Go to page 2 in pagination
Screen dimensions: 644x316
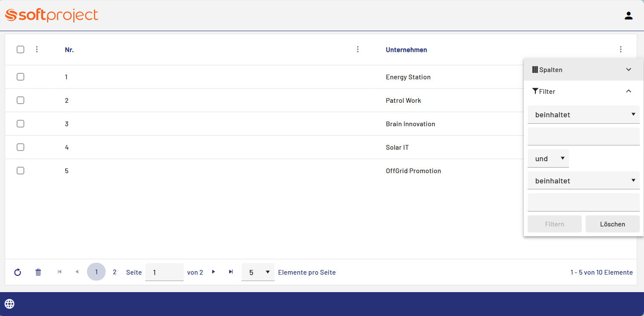coord(115,272)
